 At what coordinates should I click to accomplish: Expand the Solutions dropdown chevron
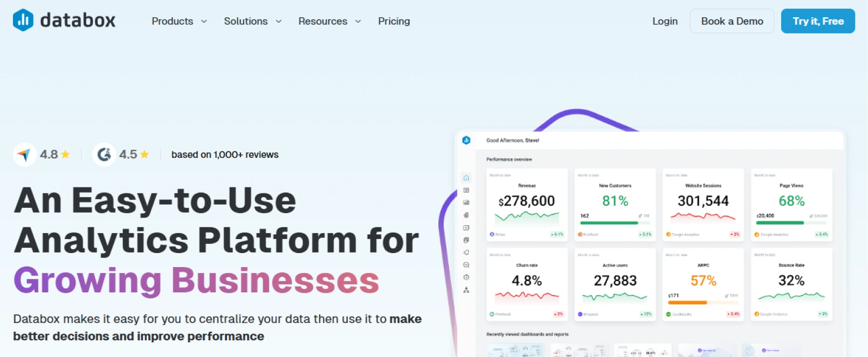point(279,22)
